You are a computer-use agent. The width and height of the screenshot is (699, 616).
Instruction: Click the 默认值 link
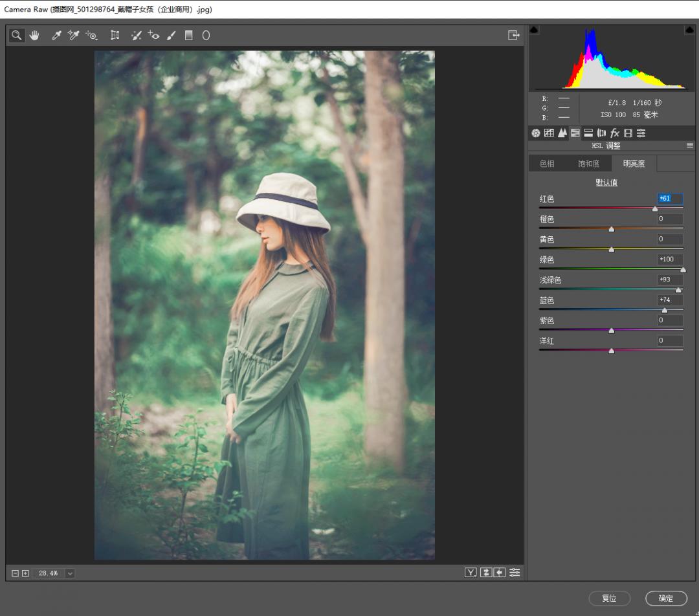pyautogui.click(x=606, y=182)
